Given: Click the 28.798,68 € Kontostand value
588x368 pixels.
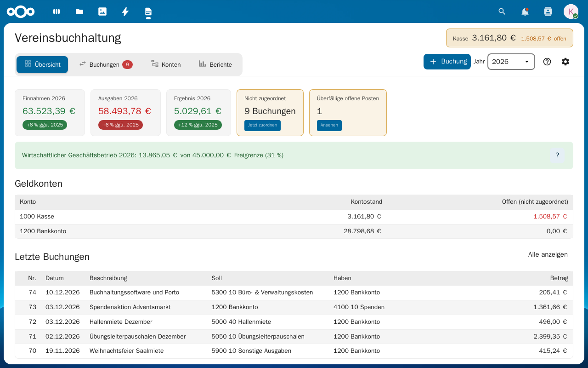Looking at the screenshot, I should (x=362, y=231).
